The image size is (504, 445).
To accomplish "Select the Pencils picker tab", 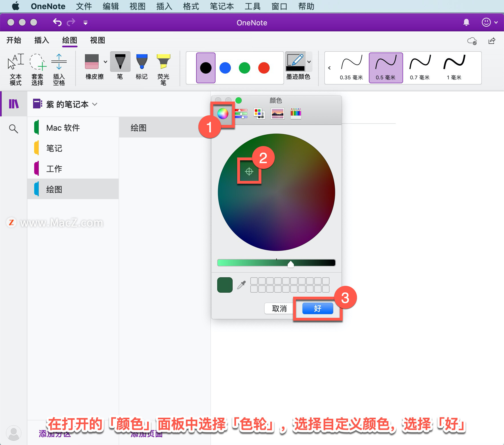I will click(296, 114).
